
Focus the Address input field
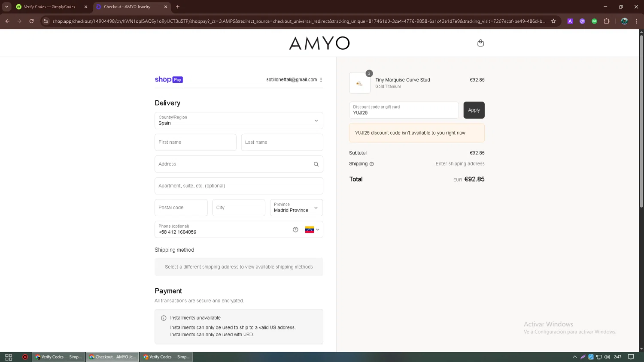239,164
